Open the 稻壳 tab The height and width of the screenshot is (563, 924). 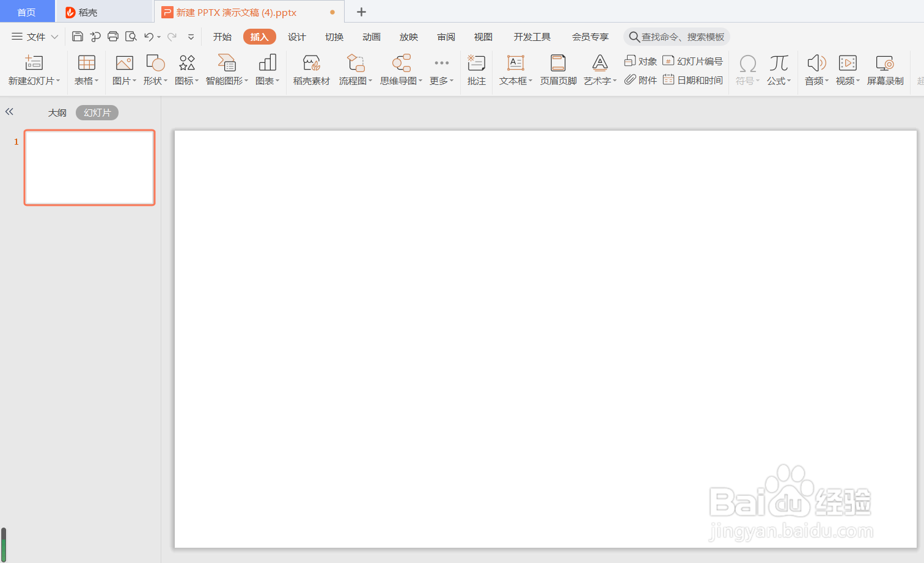tap(104, 12)
